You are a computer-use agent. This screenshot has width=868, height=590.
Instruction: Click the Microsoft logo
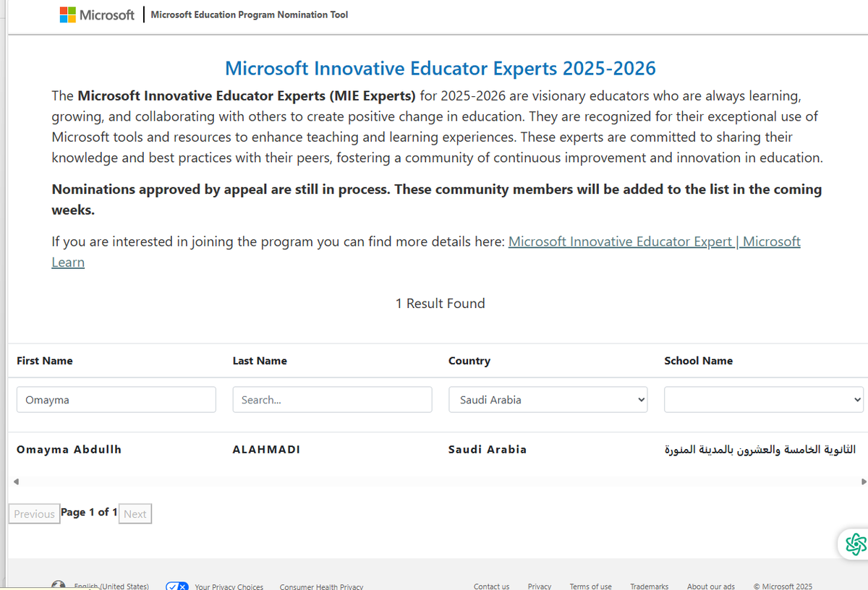(97, 14)
